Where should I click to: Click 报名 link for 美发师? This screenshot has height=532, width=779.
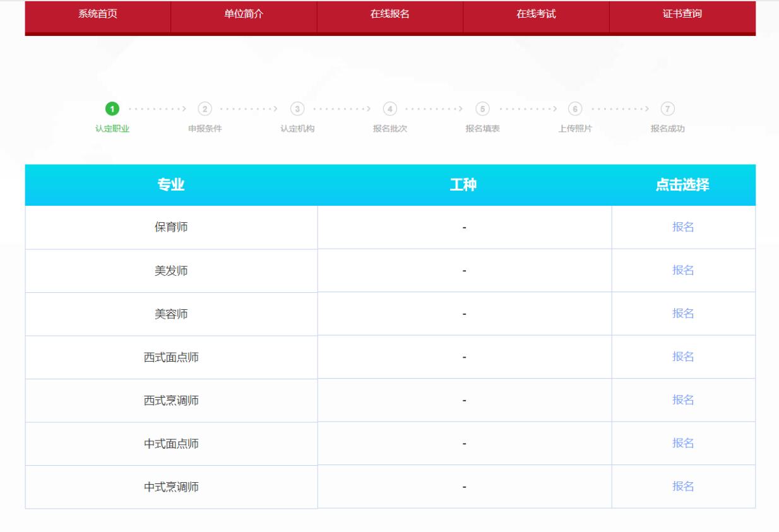[683, 271]
